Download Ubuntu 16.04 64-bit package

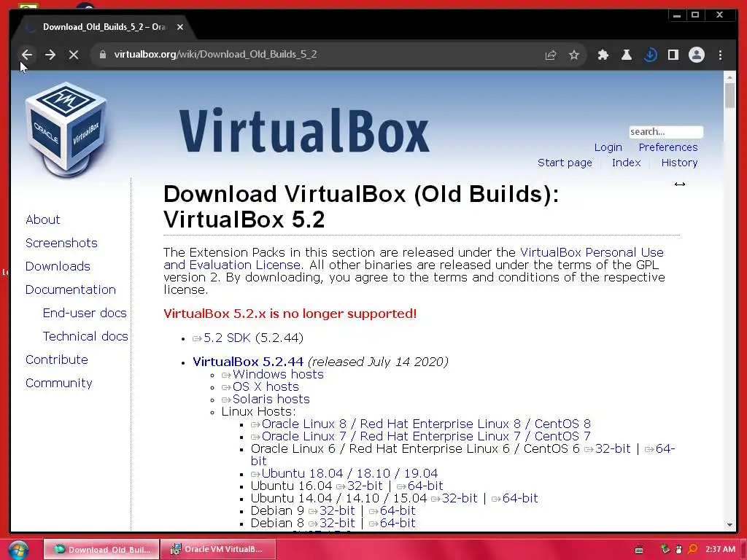coord(425,486)
